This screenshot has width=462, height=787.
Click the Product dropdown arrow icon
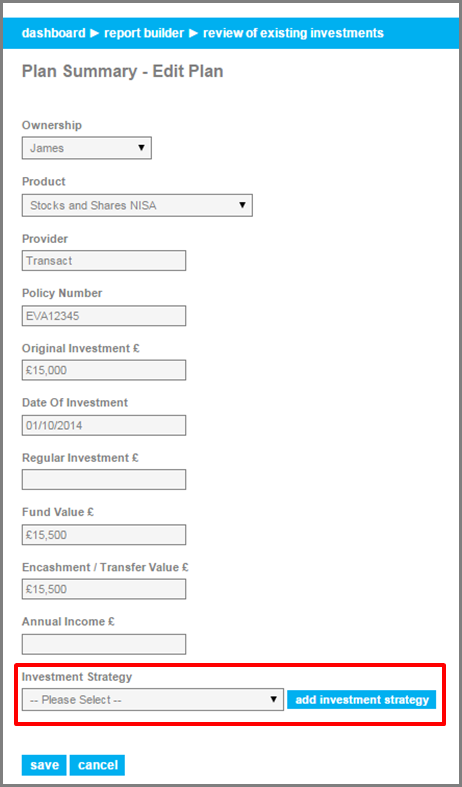[x=243, y=205]
